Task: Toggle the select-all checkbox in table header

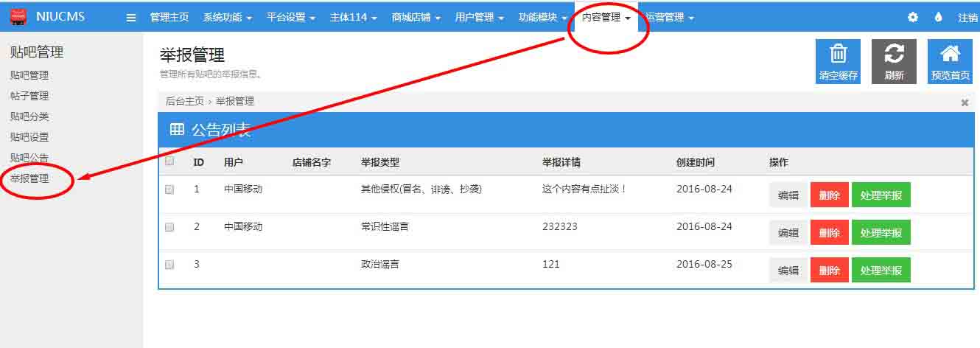Action: pyautogui.click(x=169, y=161)
